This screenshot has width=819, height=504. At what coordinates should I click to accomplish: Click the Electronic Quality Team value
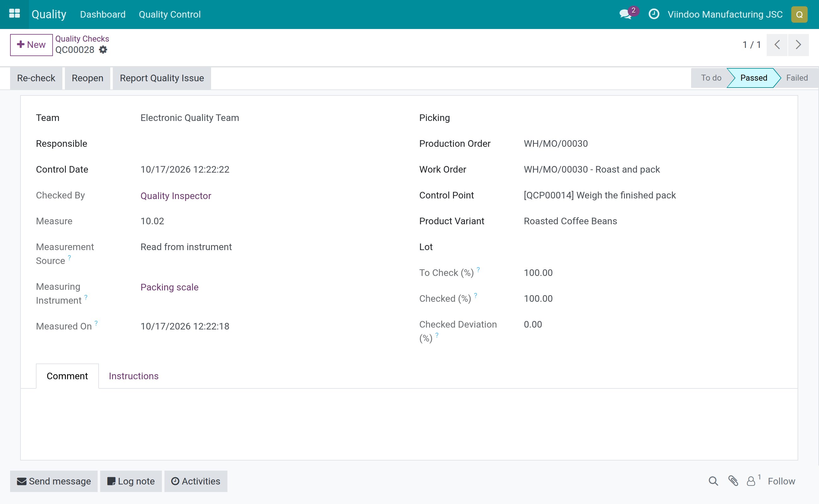coord(190,118)
